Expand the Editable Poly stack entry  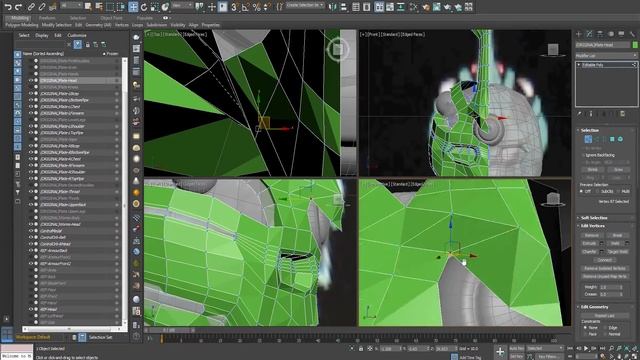[579, 65]
